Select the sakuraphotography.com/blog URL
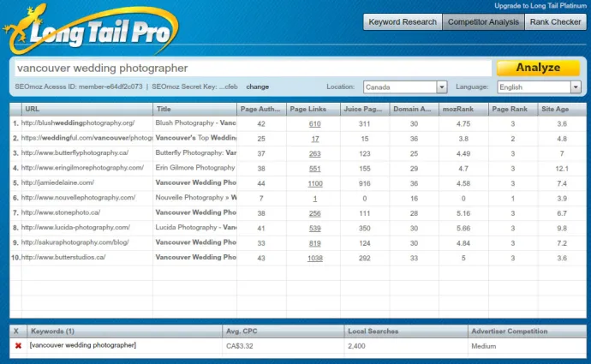This screenshot has width=591, height=364. coord(75,242)
